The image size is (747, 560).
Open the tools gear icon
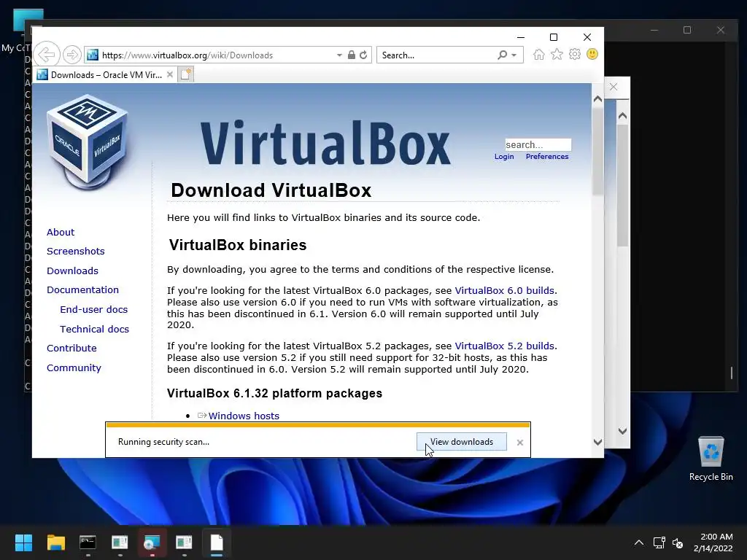pyautogui.click(x=575, y=54)
